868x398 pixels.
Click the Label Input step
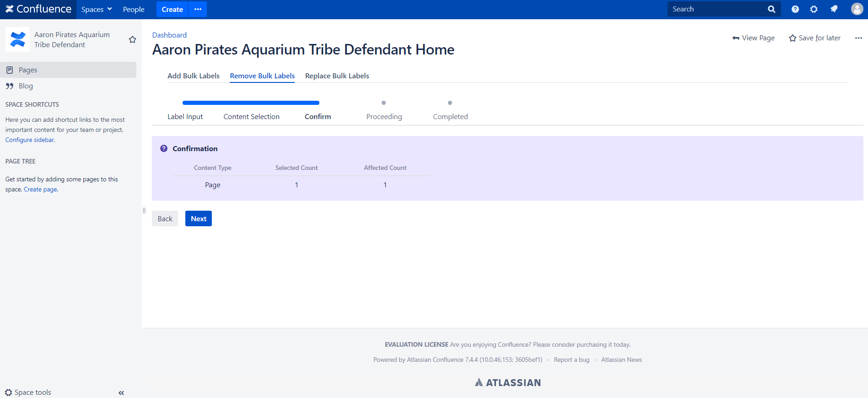click(x=185, y=117)
